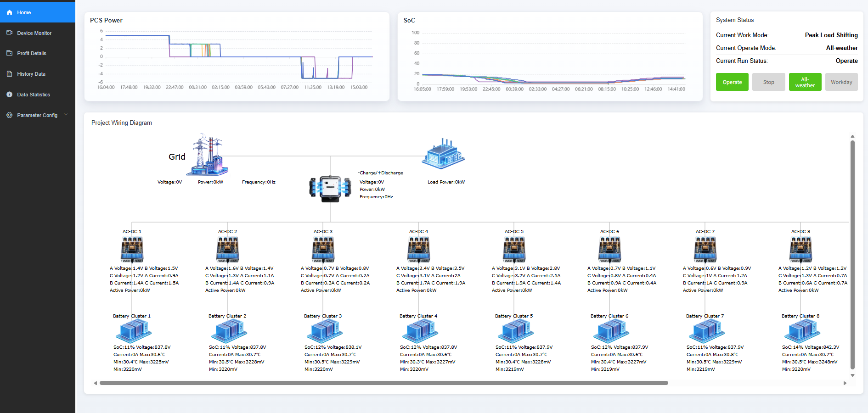868x413 pixels.
Task: Click the factory Load icon
Action: [x=443, y=154]
